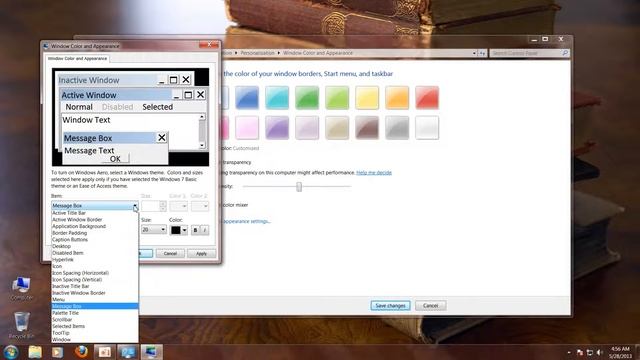The height and width of the screenshot is (360, 640).
Task: Click the Personalization breadcrumb in address bar
Action: pos(257,53)
